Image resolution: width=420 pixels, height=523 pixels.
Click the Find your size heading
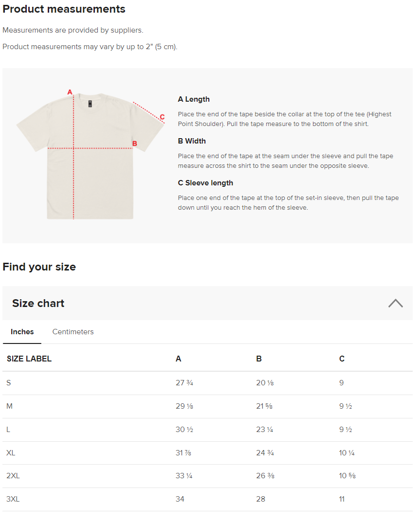point(39,267)
